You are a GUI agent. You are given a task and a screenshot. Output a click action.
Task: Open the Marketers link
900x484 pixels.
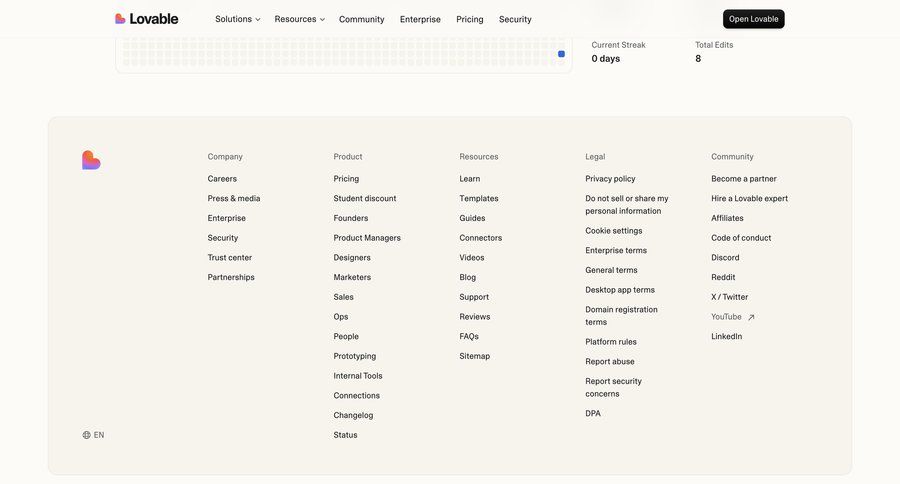click(x=352, y=277)
